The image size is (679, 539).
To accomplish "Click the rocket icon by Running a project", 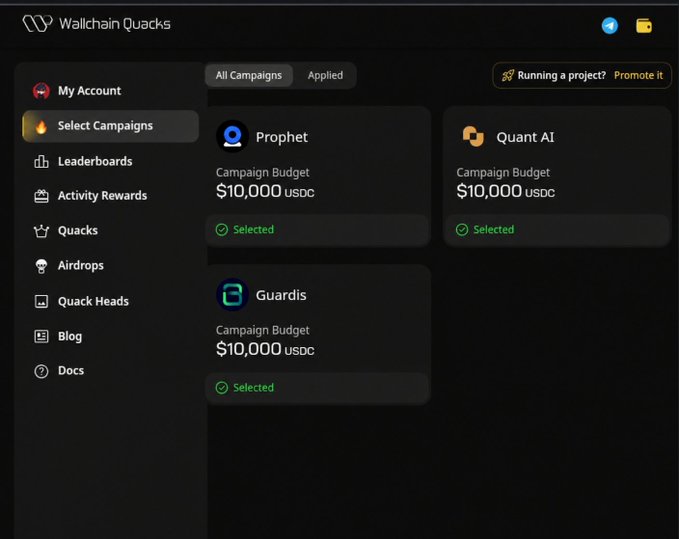I will pos(508,75).
